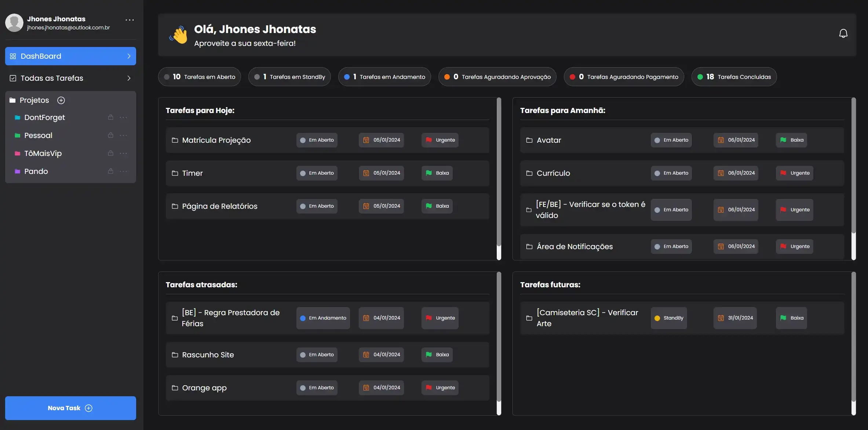Filter by 10 Tarefas em Aberto
Screen dimensions: 868x430
[x=200, y=77]
